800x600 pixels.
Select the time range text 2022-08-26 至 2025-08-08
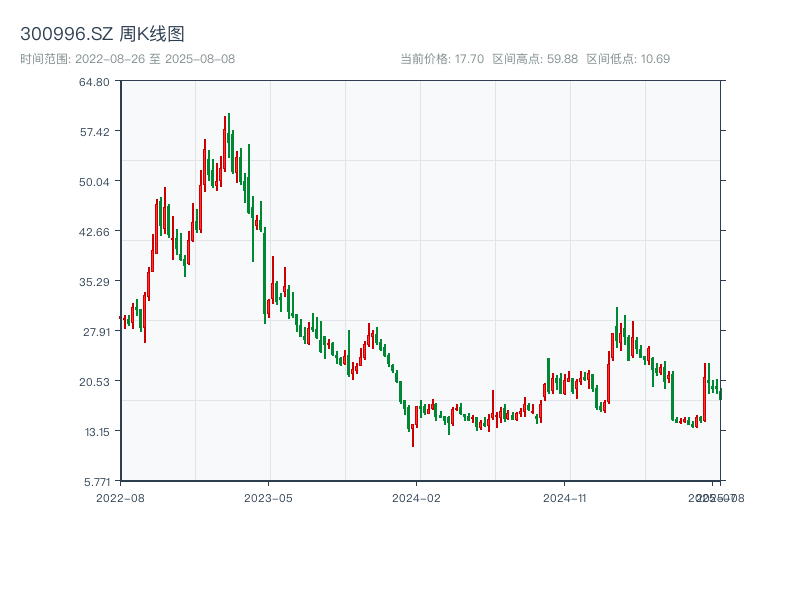[155, 59]
